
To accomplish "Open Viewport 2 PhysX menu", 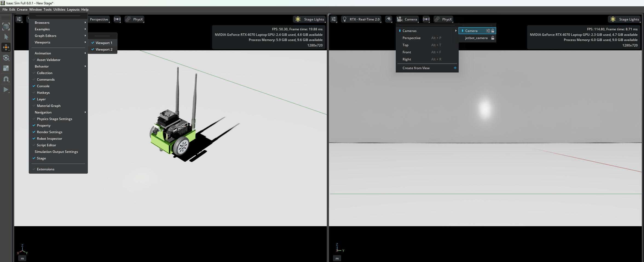I will click(443, 19).
